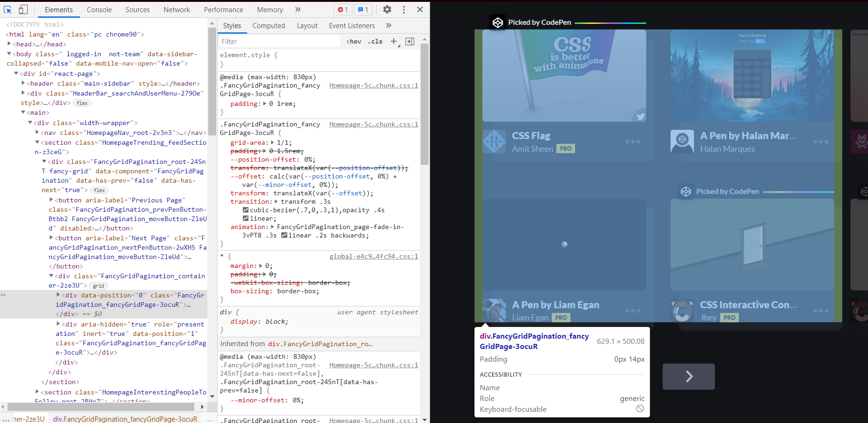Viewport: 868px width, 423px height.
Task: Click the blue messages count badge
Action: (363, 9)
